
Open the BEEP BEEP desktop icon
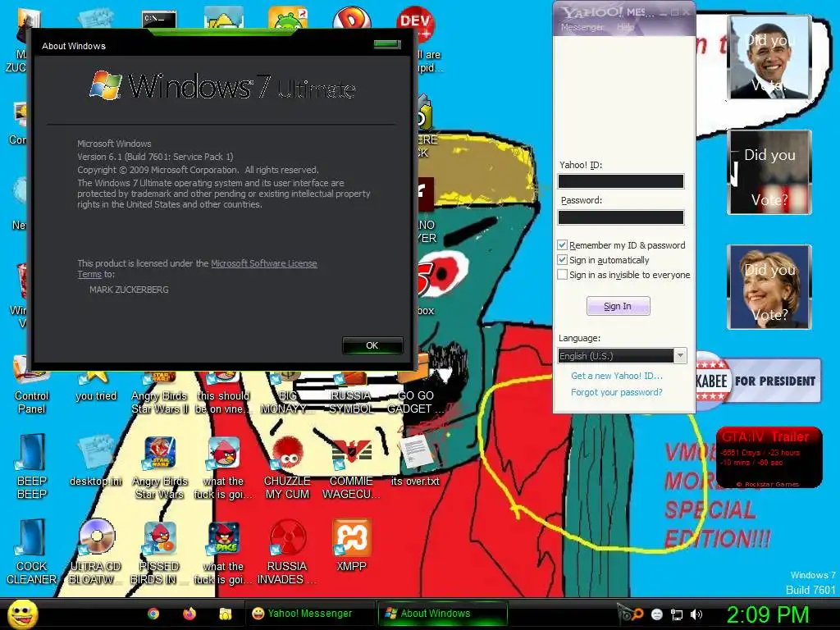(x=31, y=467)
